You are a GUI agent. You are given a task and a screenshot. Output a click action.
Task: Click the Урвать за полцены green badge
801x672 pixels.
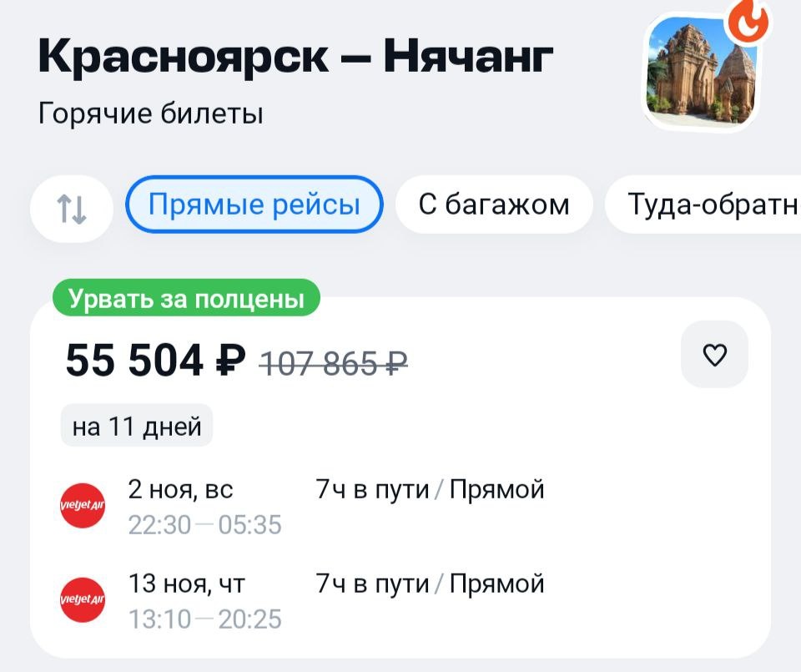(185, 298)
